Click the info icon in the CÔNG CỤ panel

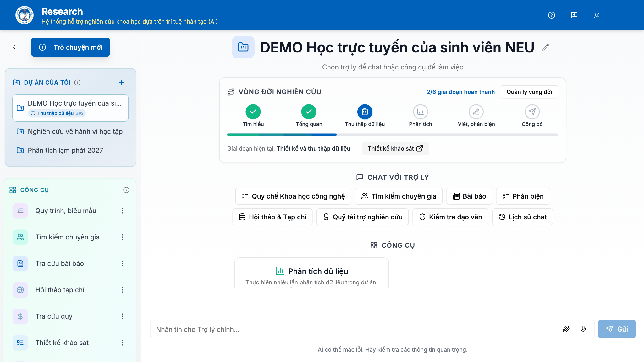(x=126, y=190)
